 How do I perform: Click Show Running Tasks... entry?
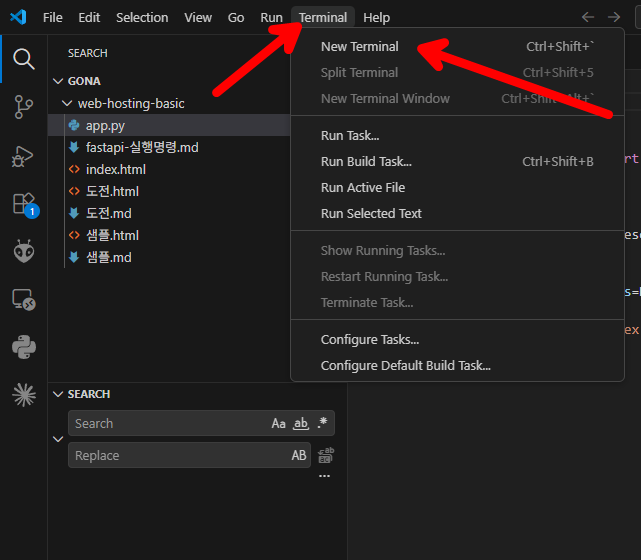point(457,251)
